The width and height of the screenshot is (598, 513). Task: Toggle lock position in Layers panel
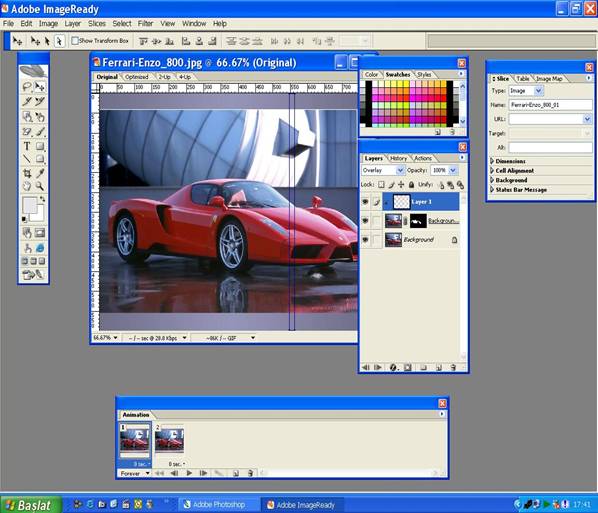pos(401,185)
